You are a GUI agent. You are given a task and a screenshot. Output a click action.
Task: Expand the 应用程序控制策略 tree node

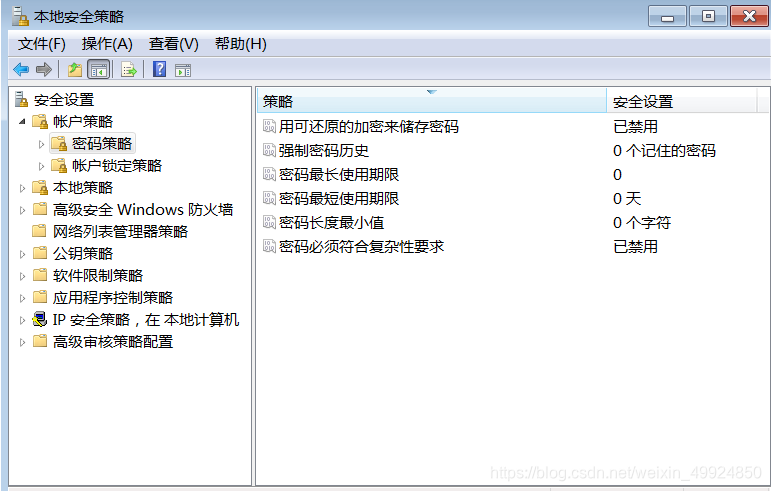[22, 298]
